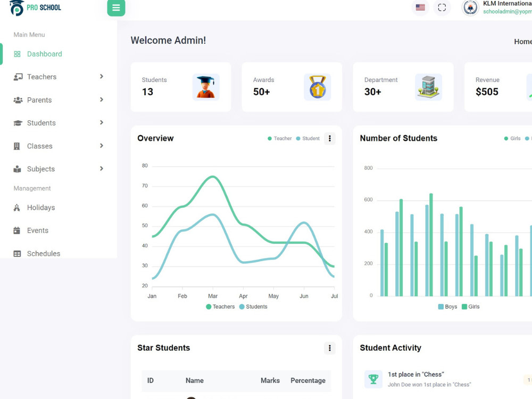Click the Mar label on Overview axis
Screen dimensions: 532x399
[213, 296]
